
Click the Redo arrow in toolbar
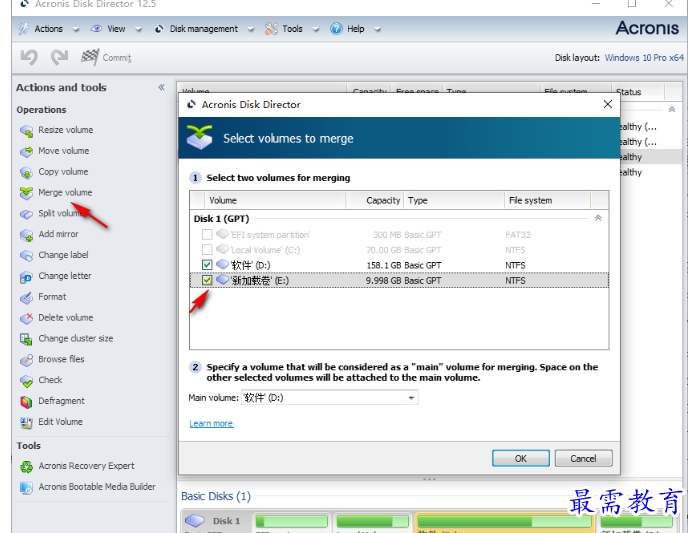click(59, 57)
